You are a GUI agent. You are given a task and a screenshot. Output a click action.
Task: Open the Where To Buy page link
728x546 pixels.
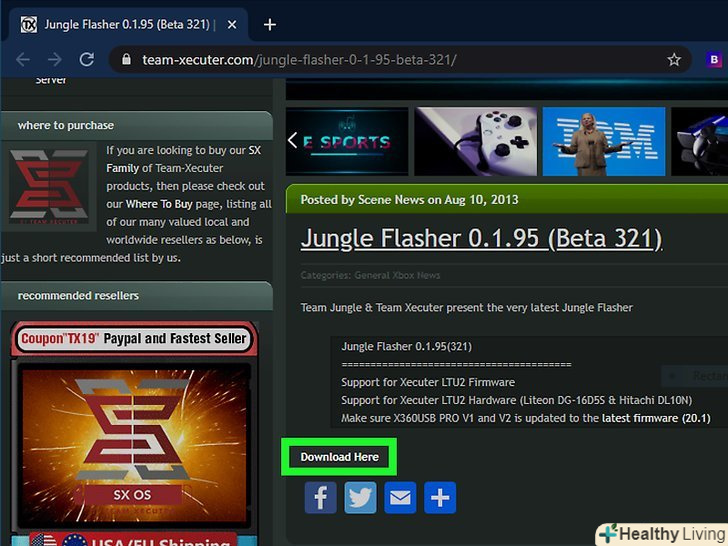coord(159,204)
